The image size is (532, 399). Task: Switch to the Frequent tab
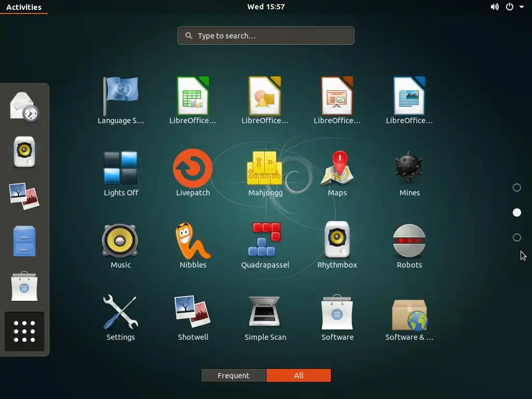(233, 375)
